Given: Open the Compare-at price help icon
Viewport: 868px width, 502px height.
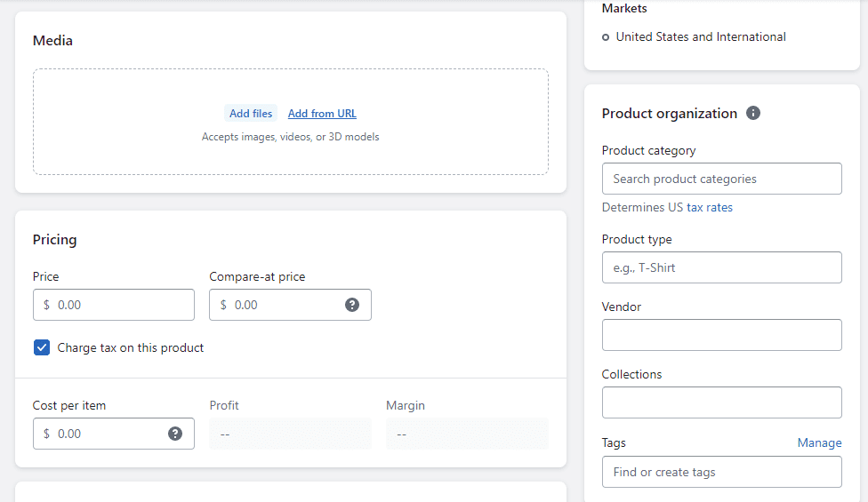Looking at the screenshot, I should [x=352, y=305].
